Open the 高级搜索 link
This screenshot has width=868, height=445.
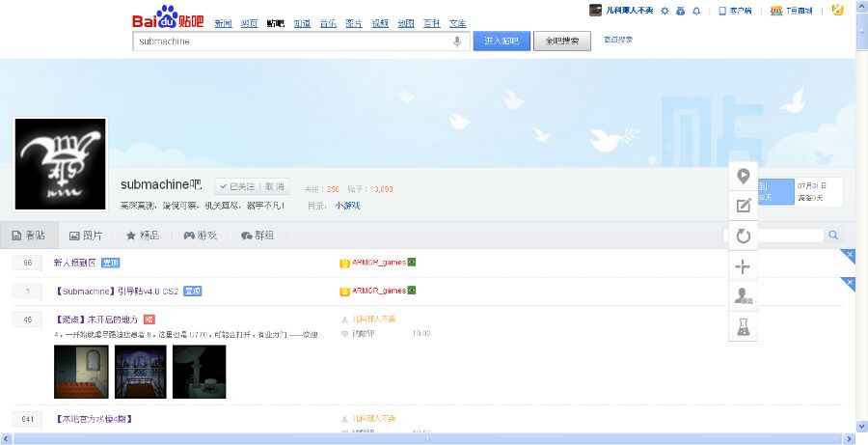[618, 40]
